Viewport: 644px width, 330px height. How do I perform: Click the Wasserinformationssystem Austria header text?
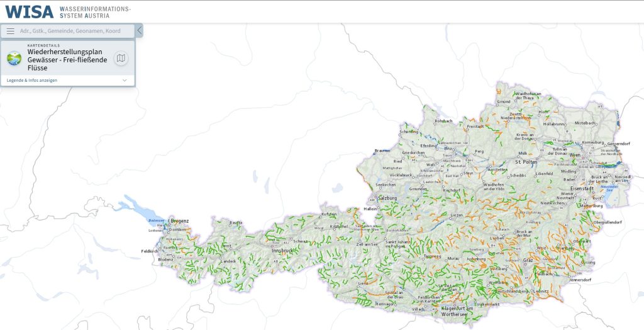(x=95, y=11)
